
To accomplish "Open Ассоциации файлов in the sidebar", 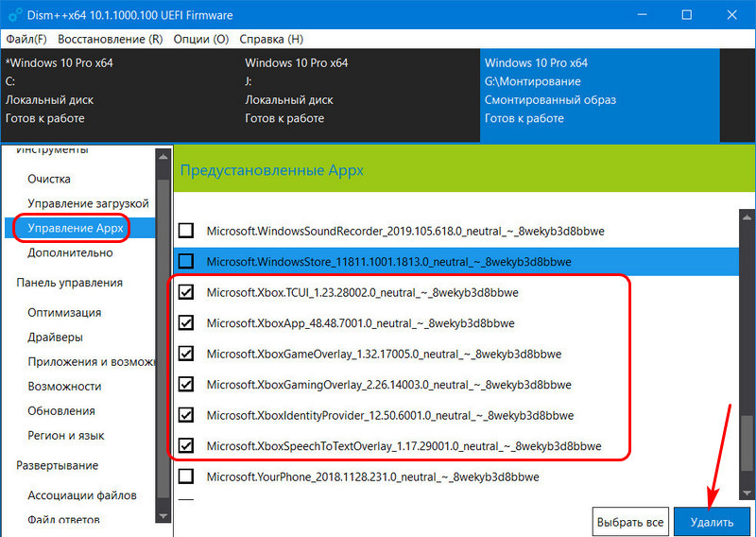I will (x=82, y=495).
